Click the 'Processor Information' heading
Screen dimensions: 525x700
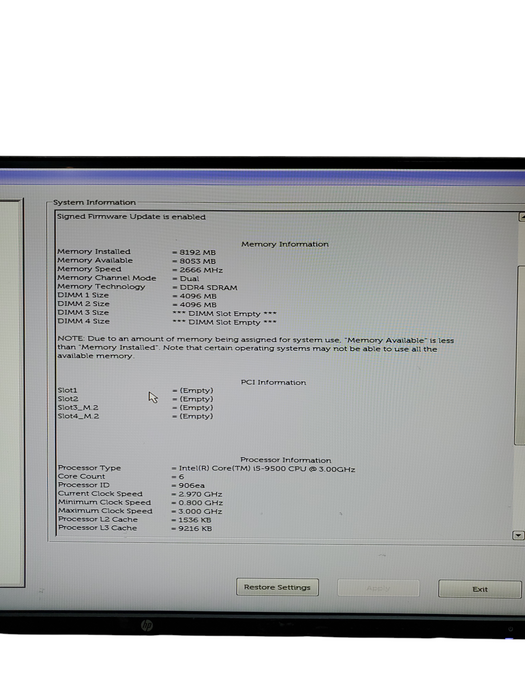pos(286,460)
